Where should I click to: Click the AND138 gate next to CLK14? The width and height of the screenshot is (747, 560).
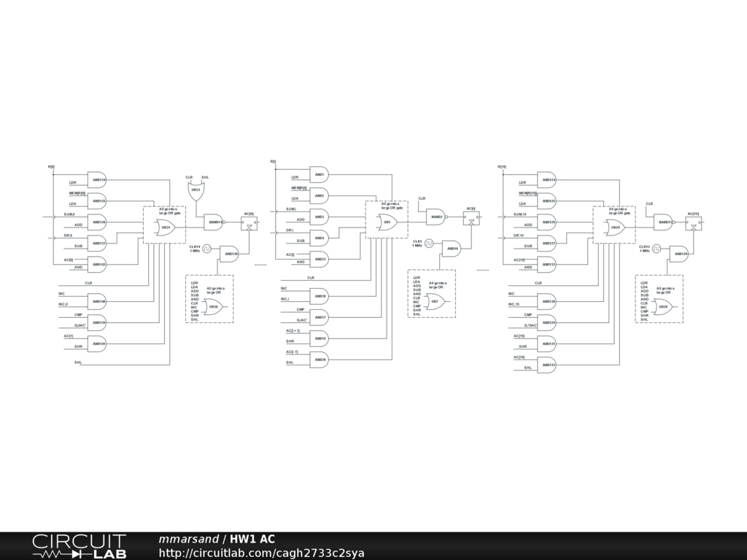[229, 254]
